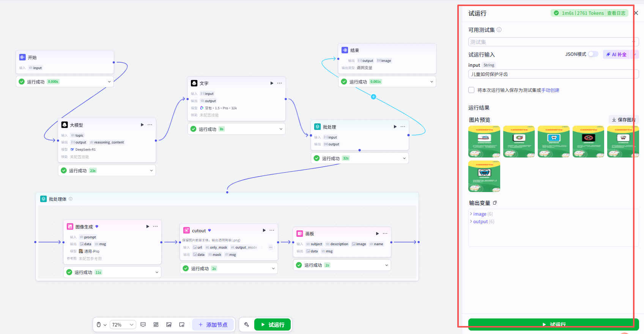Click the first preview image thumbnail
The height and width of the screenshot is (334, 644).
coord(484,142)
